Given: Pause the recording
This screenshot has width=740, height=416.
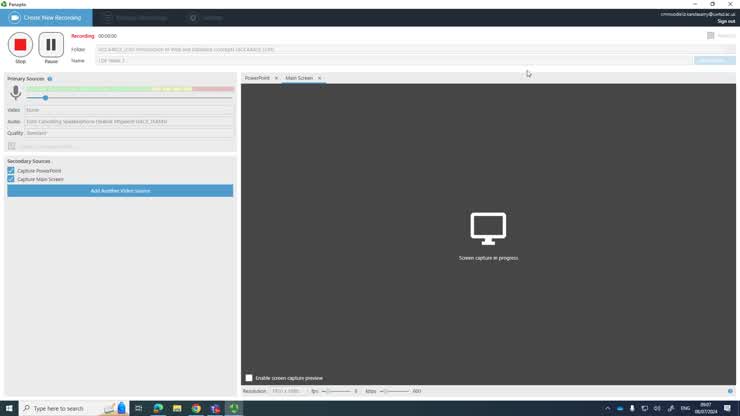Looking at the screenshot, I should pos(51,45).
